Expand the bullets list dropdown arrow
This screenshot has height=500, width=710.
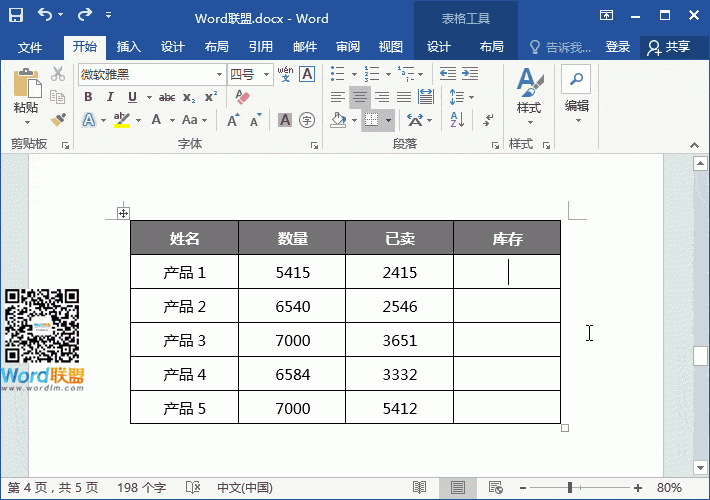pos(355,74)
